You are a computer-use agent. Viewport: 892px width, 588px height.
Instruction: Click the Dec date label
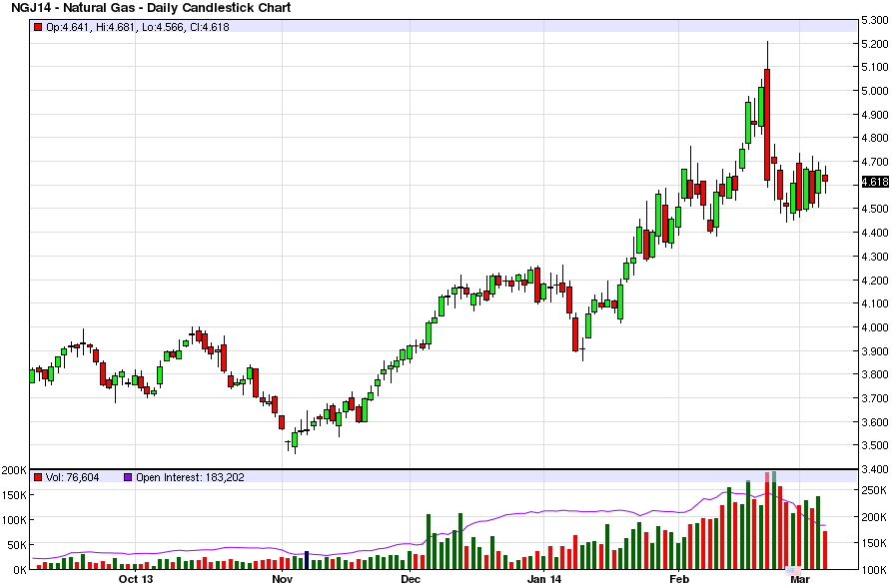pos(411,579)
